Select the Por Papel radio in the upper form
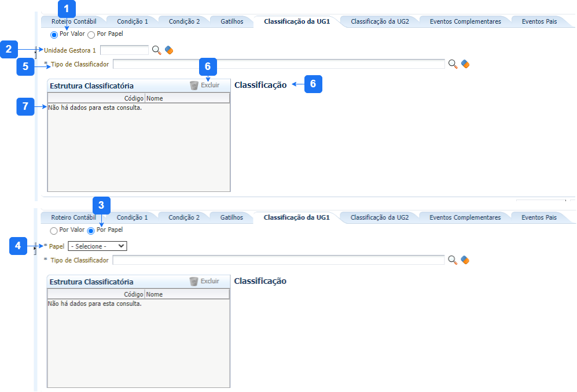This screenshot has height=392, width=577. pyautogui.click(x=91, y=35)
